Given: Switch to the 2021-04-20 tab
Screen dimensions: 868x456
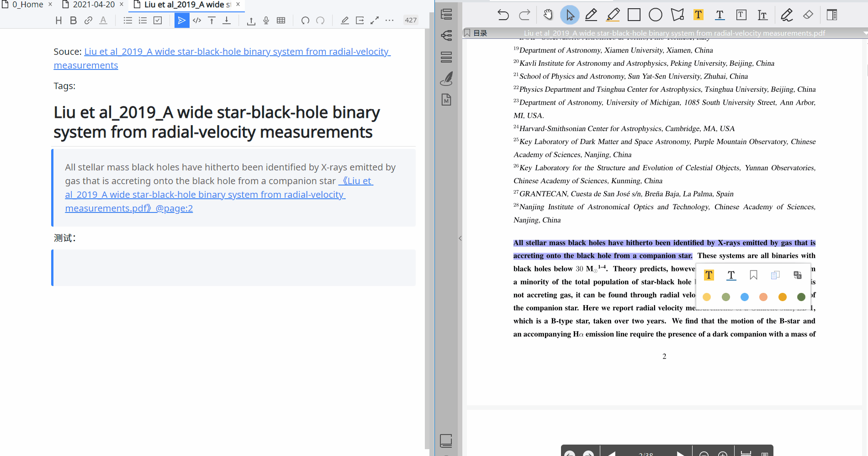Looking at the screenshot, I should pos(94,5).
